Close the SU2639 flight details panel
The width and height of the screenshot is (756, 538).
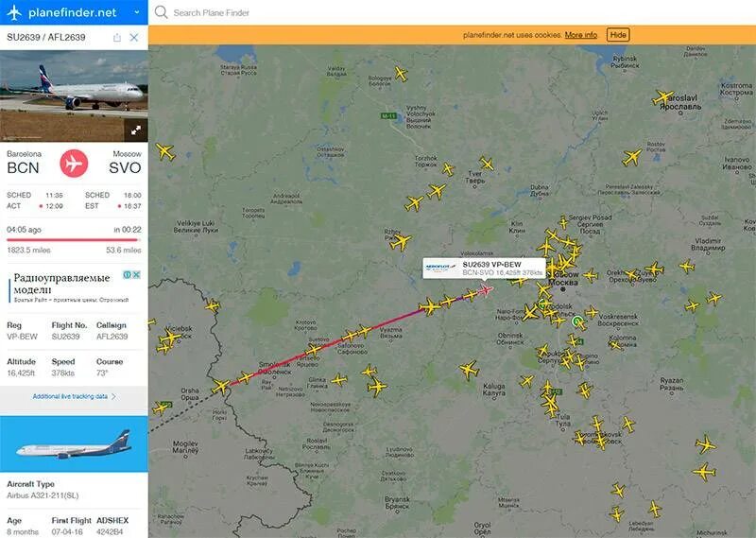[134, 37]
